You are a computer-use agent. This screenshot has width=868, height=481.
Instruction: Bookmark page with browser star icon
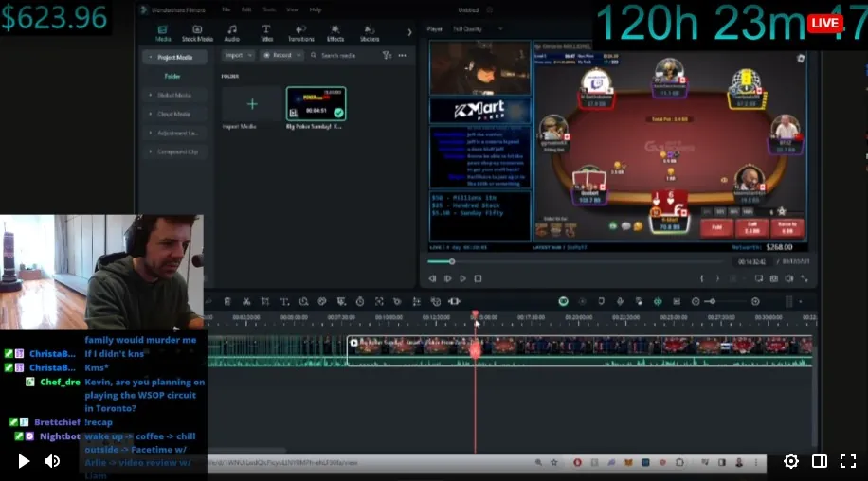pos(553,463)
